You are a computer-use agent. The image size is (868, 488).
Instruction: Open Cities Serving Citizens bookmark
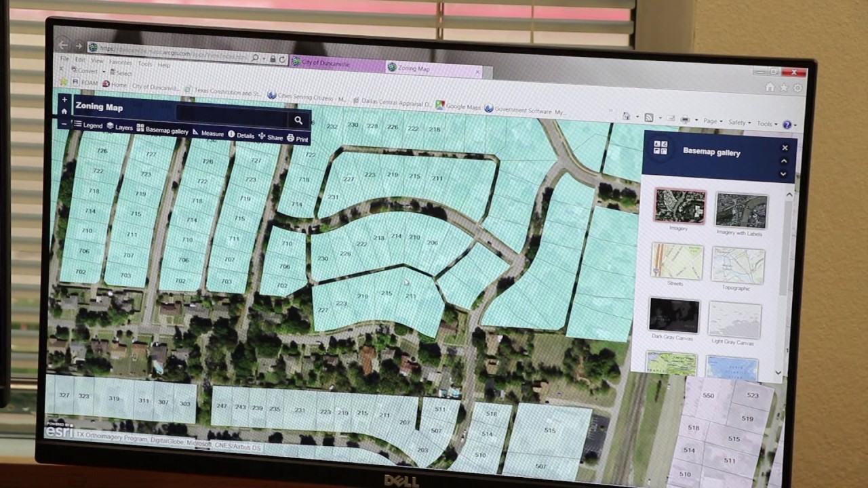[307, 97]
